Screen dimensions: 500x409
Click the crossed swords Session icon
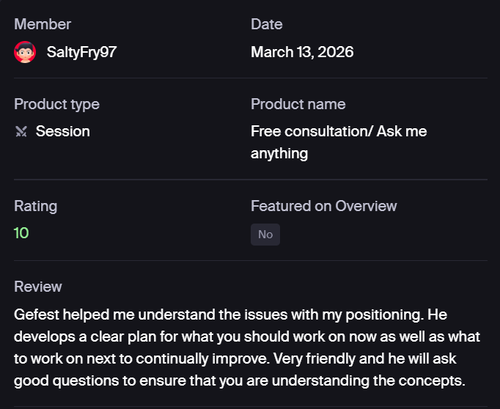click(21, 131)
